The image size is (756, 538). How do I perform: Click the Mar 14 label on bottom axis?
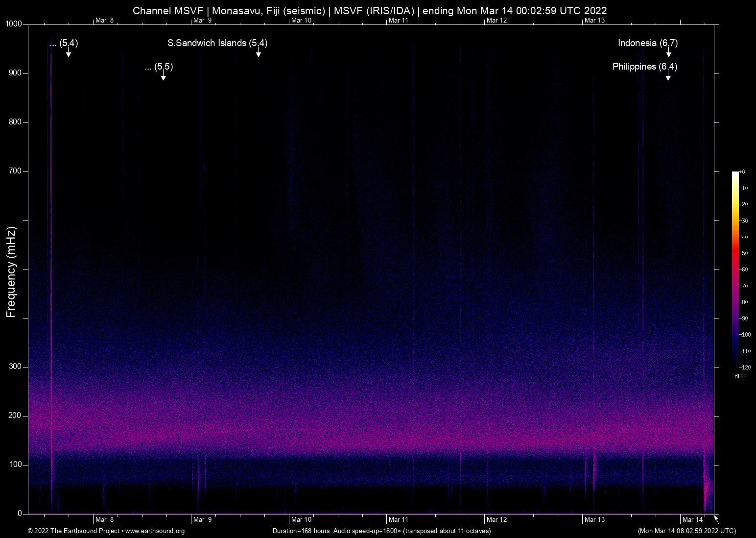click(692, 519)
